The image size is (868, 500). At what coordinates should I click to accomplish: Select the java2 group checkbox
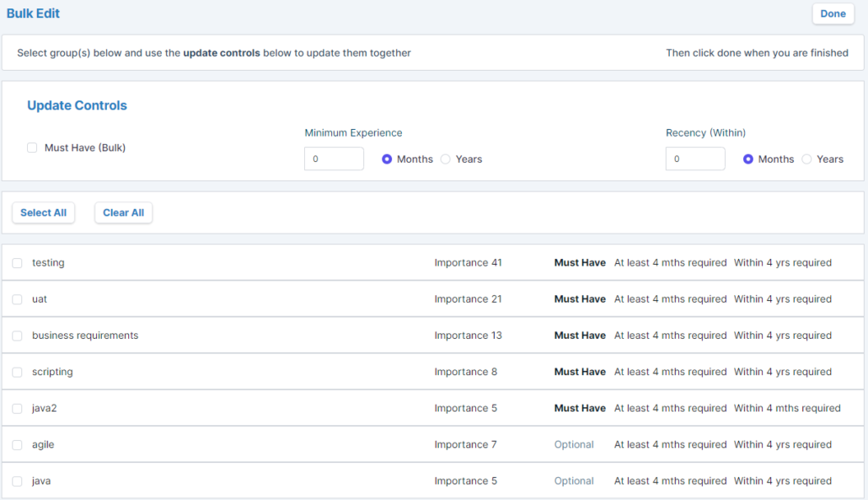click(17, 409)
